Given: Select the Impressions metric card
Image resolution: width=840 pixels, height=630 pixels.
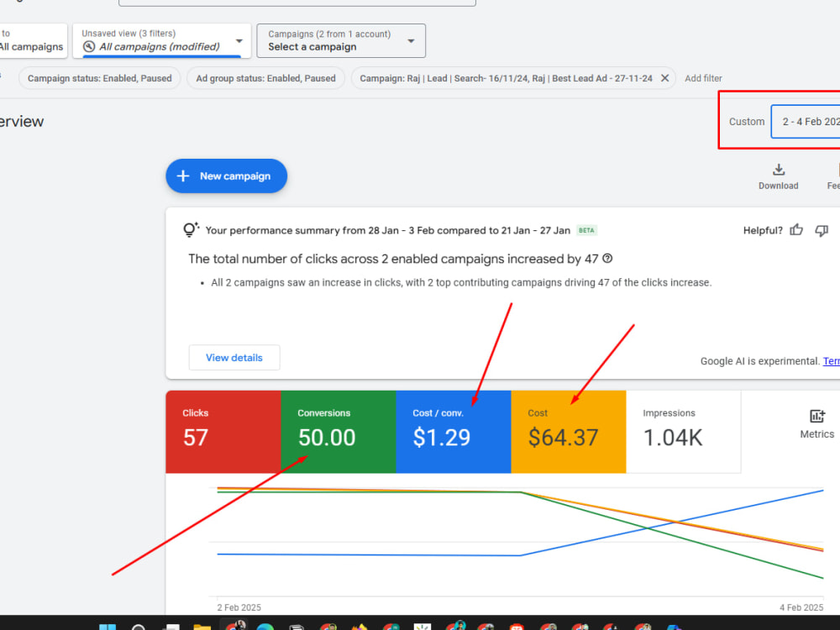Looking at the screenshot, I should click(x=684, y=431).
